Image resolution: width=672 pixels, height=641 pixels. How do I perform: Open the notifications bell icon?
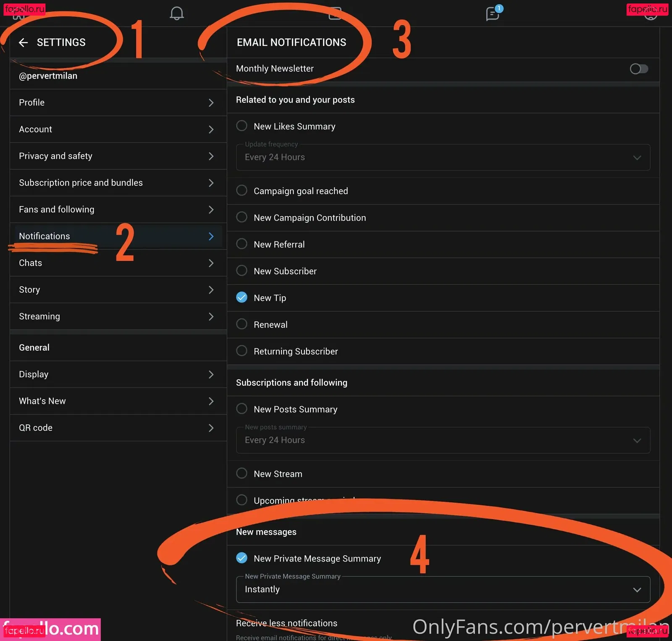point(176,13)
